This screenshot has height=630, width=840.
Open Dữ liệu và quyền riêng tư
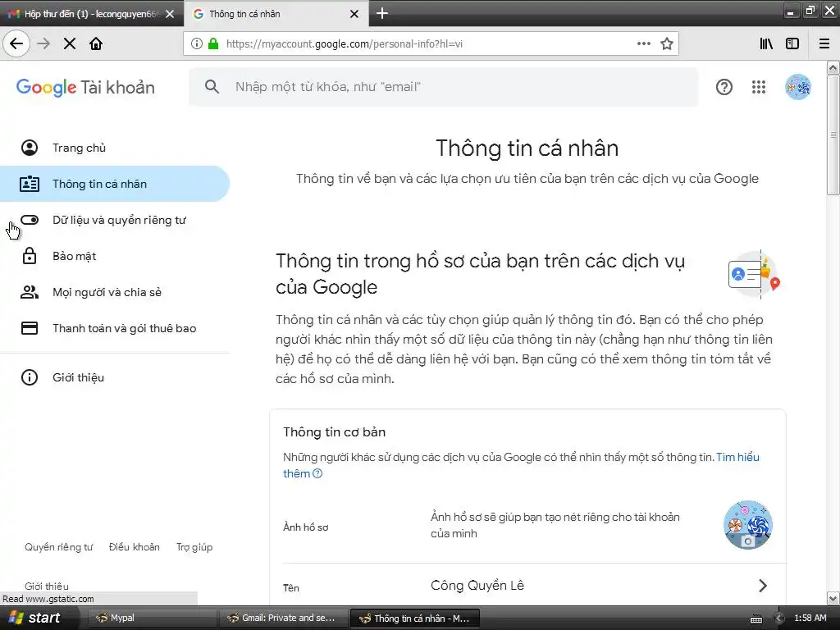click(115, 220)
